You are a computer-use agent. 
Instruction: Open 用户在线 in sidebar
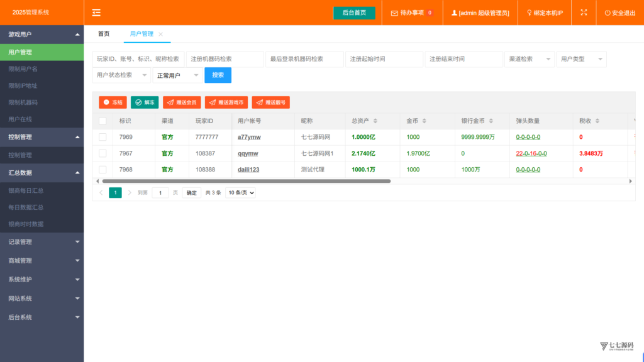42,119
